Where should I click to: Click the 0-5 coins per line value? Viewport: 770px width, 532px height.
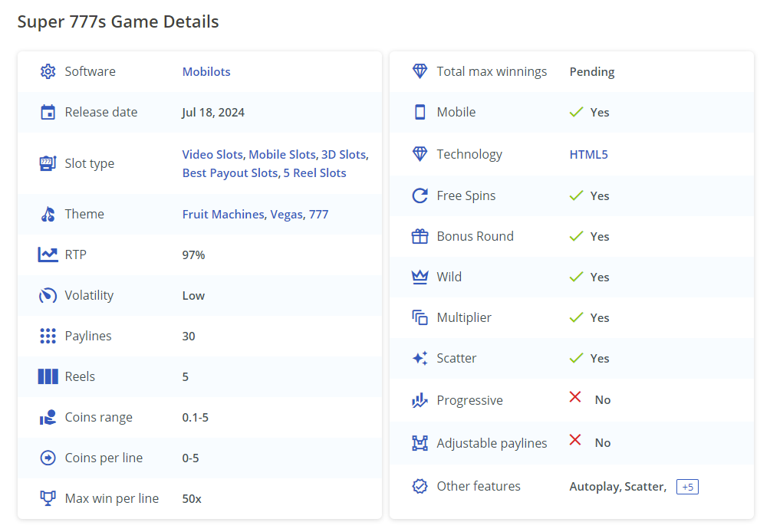point(190,458)
